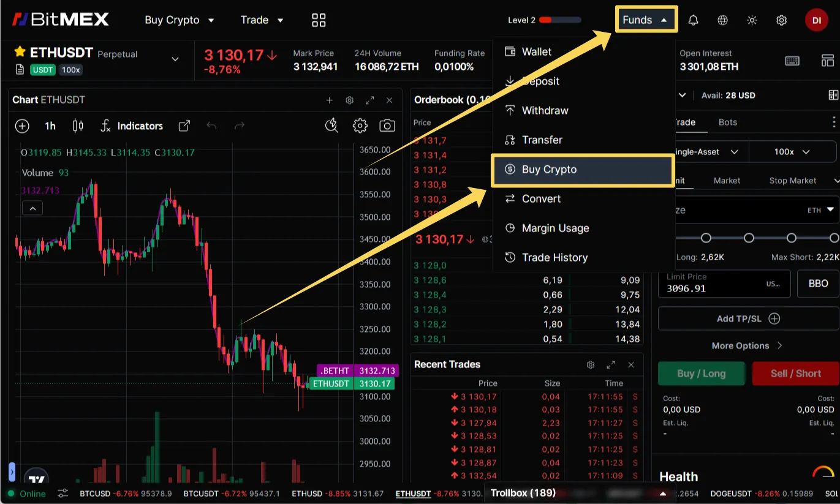Open the Indicators menu on the chart

point(140,126)
